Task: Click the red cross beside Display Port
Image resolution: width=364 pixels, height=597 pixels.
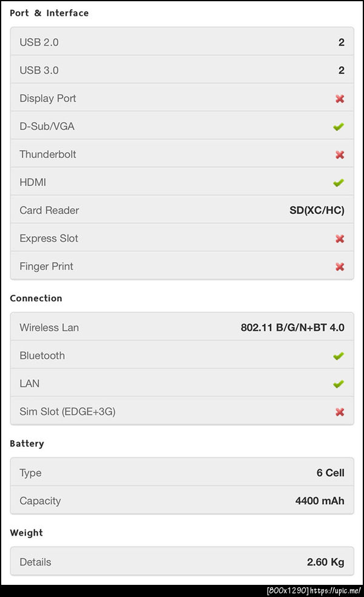Action: (340, 98)
